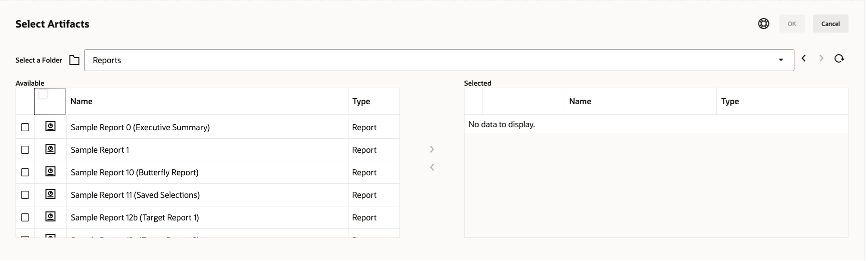868x261 pixels.
Task: Click the Type header in Selected table
Action: coord(730,101)
